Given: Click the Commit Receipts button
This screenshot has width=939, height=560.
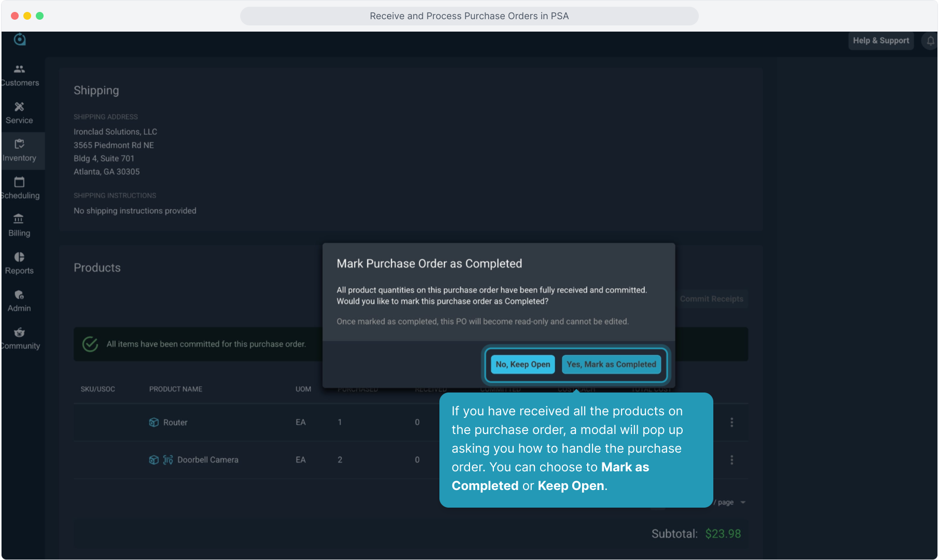Looking at the screenshot, I should tap(711, 299).
